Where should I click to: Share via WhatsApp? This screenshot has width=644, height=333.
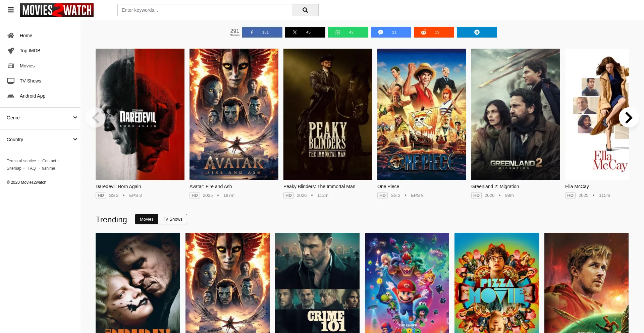(348, 32)
